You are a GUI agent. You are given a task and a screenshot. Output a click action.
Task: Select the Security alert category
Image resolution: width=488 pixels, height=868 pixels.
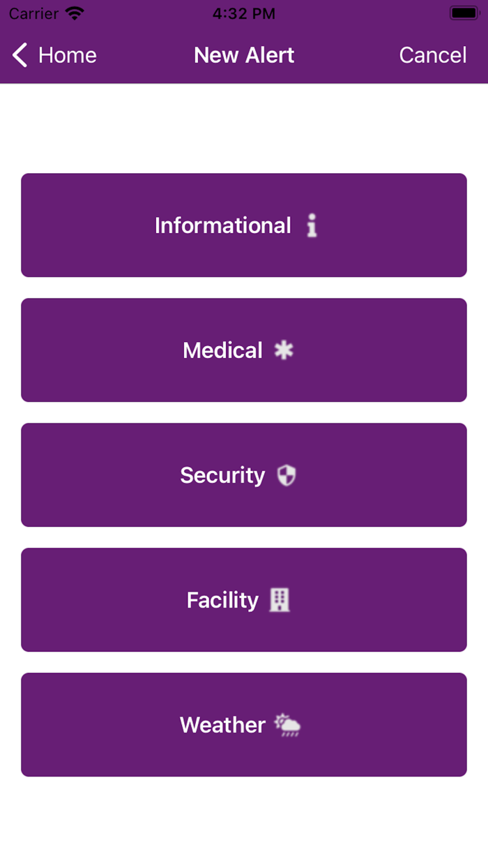pos(244,475)
